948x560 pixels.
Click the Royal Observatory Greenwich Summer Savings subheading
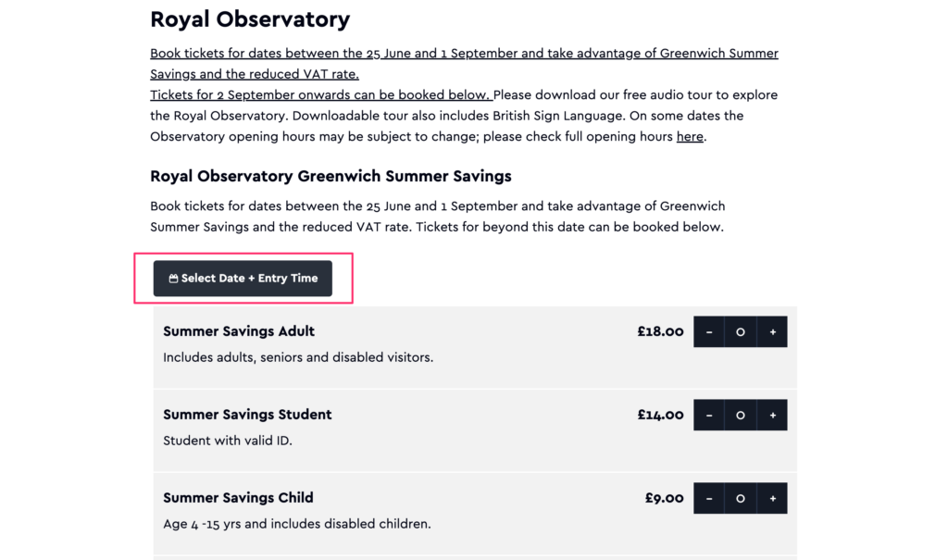(331, 176)
